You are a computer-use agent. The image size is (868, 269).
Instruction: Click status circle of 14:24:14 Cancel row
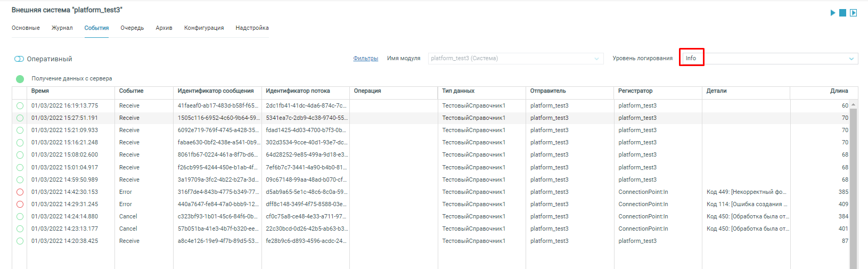(20, 216)
